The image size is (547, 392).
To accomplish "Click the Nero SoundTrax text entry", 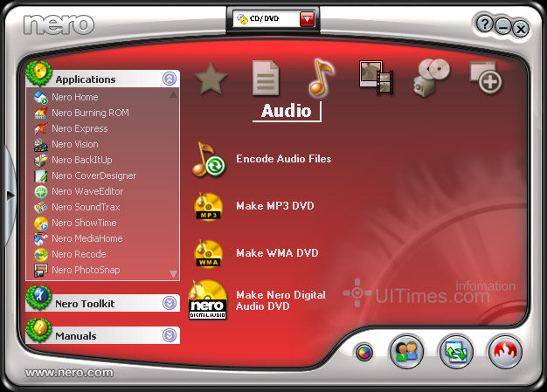I will tap(86, 207).
